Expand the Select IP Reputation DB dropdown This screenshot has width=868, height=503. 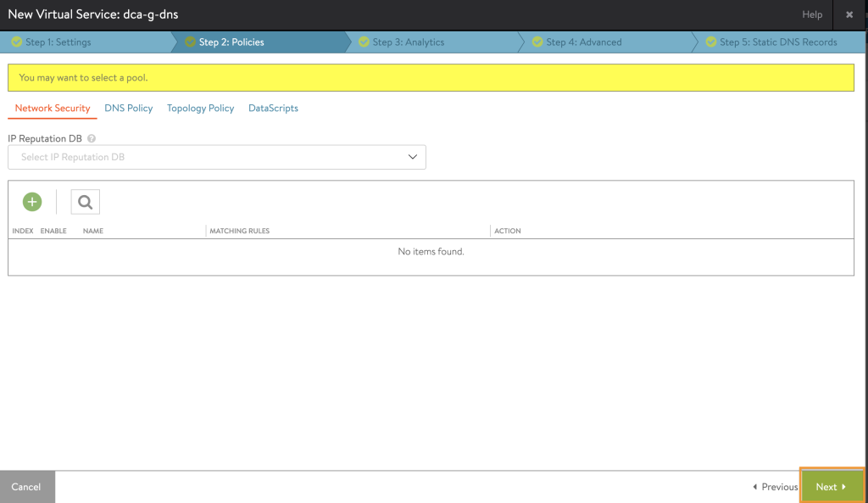click(x=217, y=157)
